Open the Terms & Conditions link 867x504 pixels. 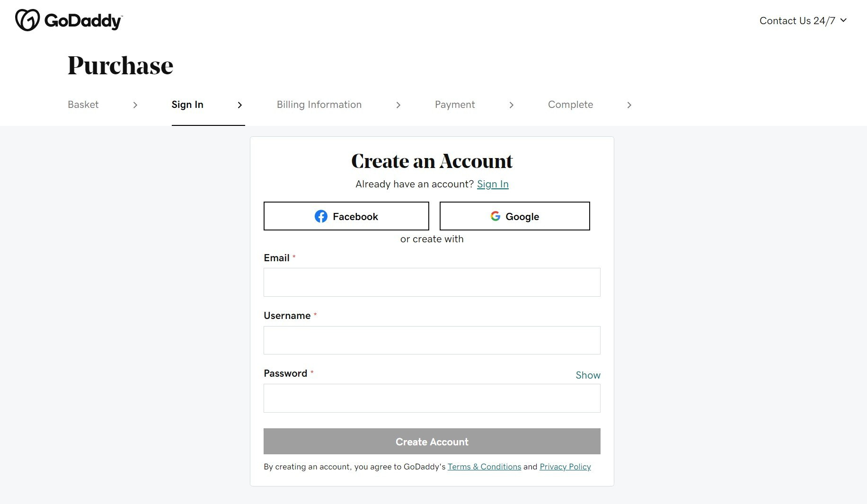coord(484,467)
